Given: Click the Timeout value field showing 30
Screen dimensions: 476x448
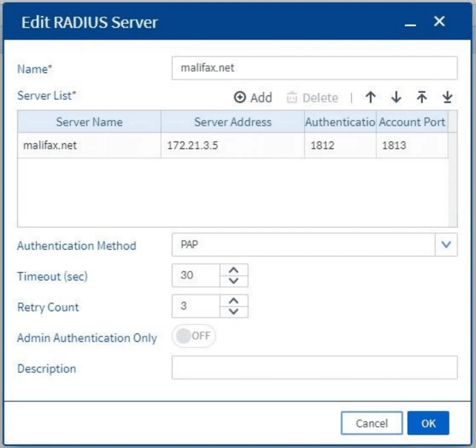Looking at the screenshot, I should pyautogui.click(x=196, y=275).
